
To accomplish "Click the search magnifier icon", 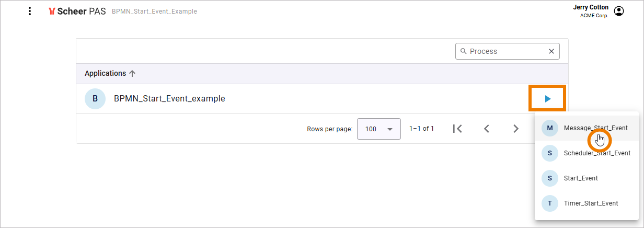I will 463,51.
